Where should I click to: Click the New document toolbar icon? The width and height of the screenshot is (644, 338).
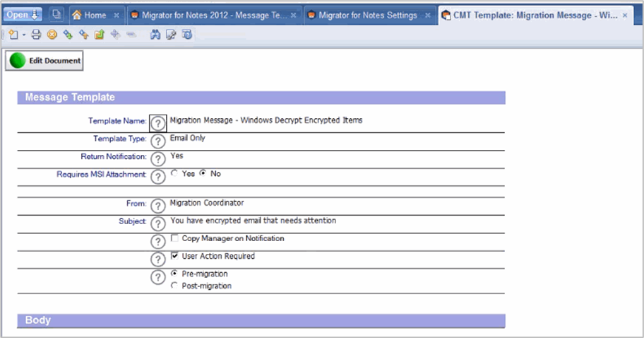(x=13, y=35)
